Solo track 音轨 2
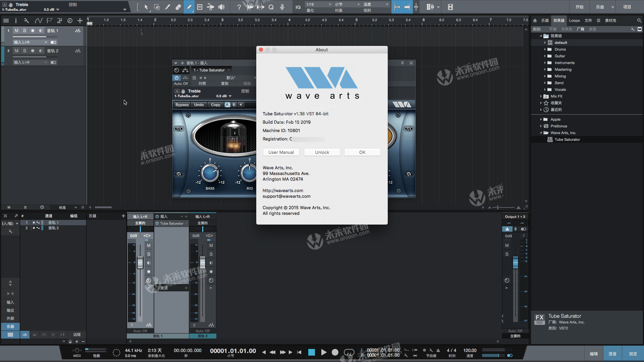This screenshot has height=362, width=644. 24,51
